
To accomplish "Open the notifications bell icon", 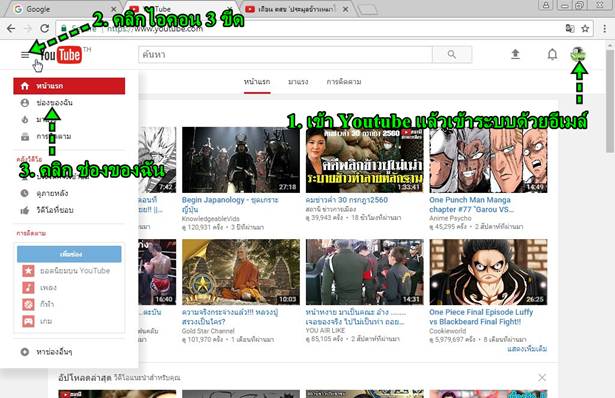I will tap(552, 54).
